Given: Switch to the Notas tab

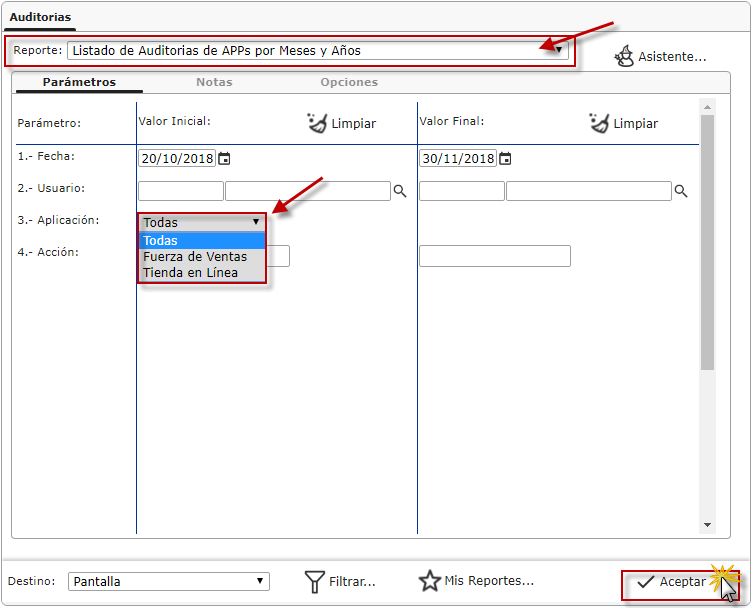Looking at the screenshot, I should coord(214,82).
